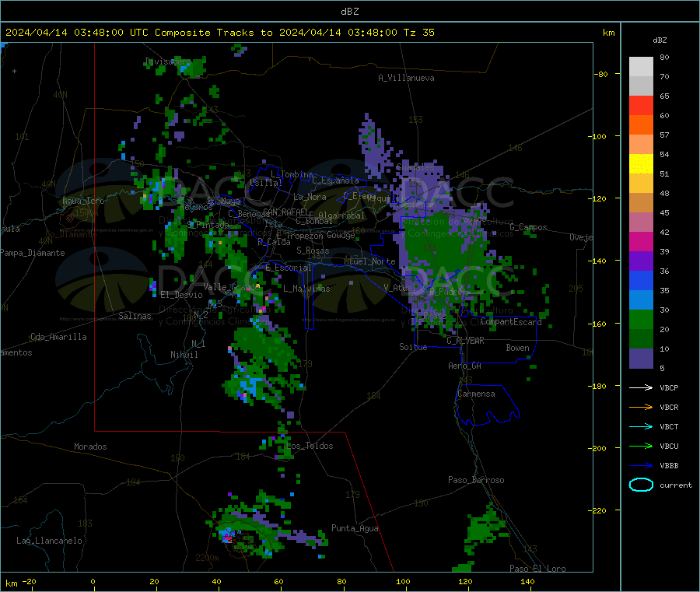Click the 'Los_Toldos' map label
Image resolution: width=700 pixels, height=592 pixels.
tap(310, 446)
